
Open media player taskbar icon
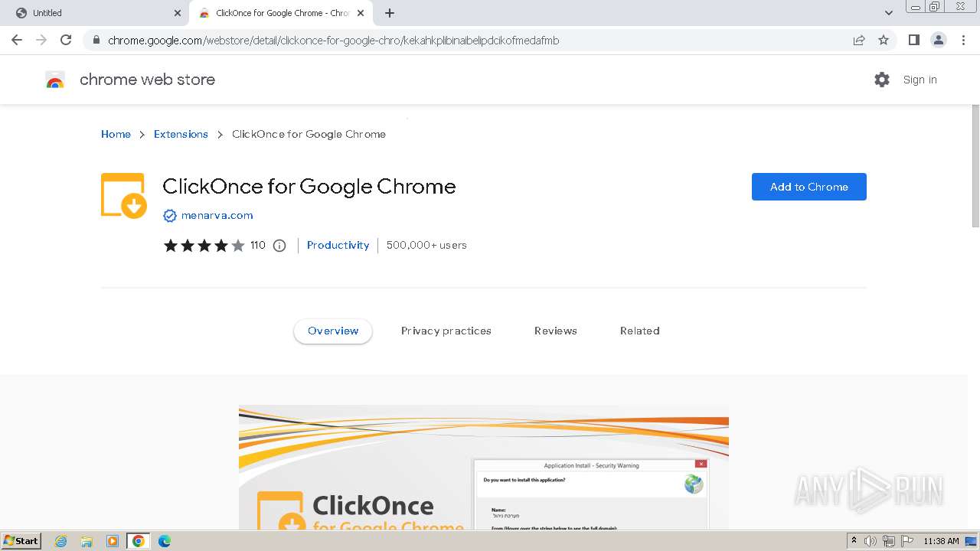click(113, 541)
